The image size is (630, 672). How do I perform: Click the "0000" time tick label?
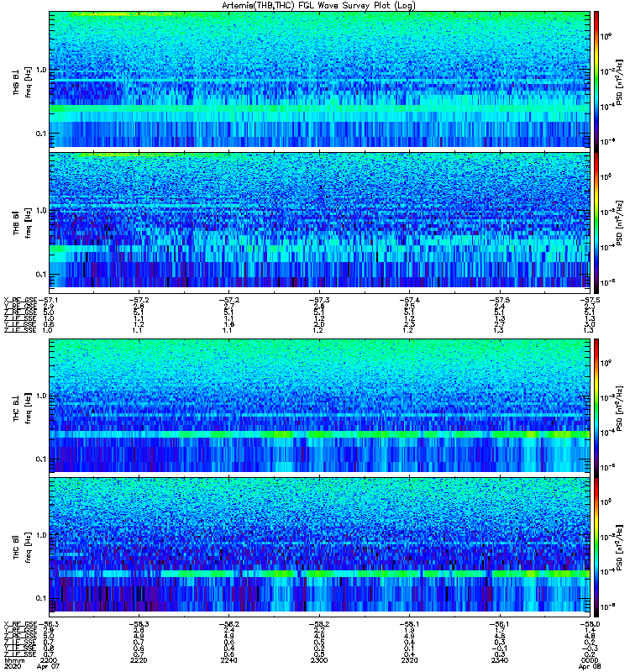(591, 660)
